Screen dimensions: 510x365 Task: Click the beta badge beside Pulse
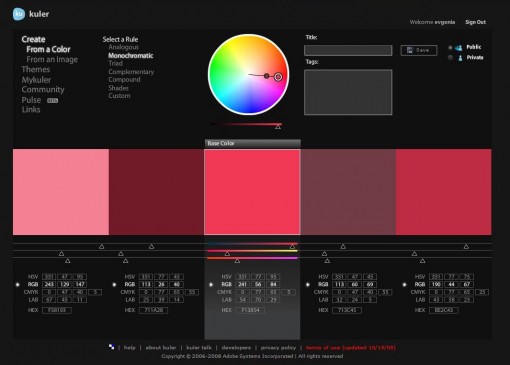[52, 100]
